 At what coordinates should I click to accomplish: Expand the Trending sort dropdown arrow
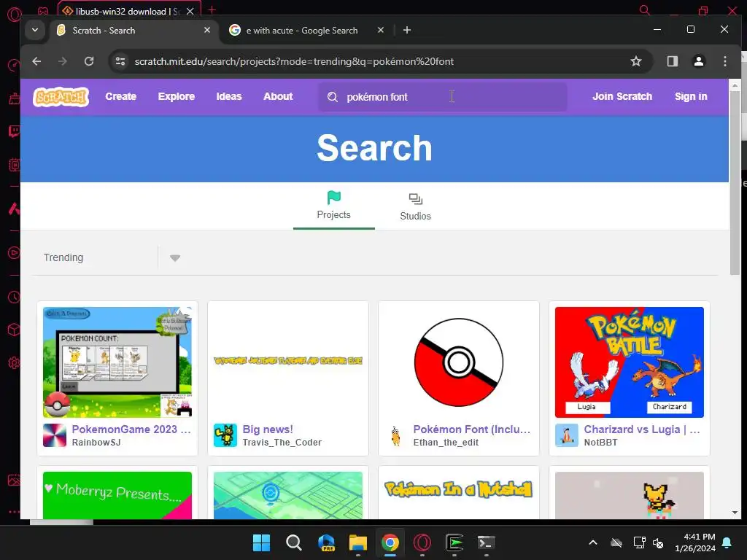(x=175, y=258)
